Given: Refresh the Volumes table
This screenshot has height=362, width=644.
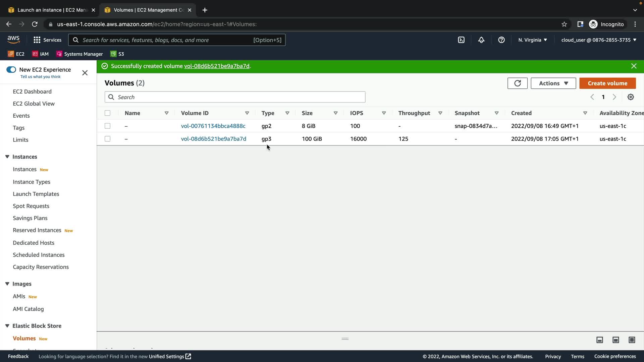Looking at the screenshot, I should coord(517,83).
